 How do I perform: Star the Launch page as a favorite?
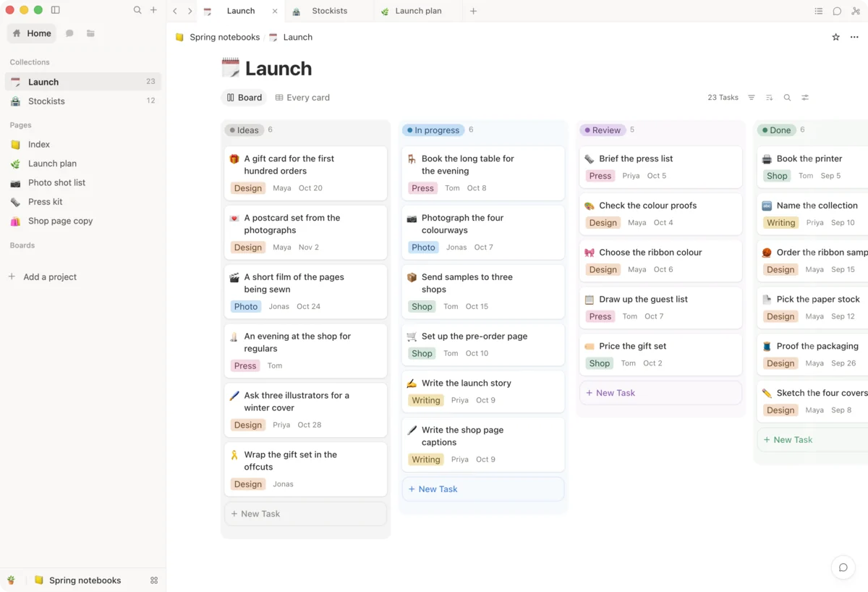(835, 37)
